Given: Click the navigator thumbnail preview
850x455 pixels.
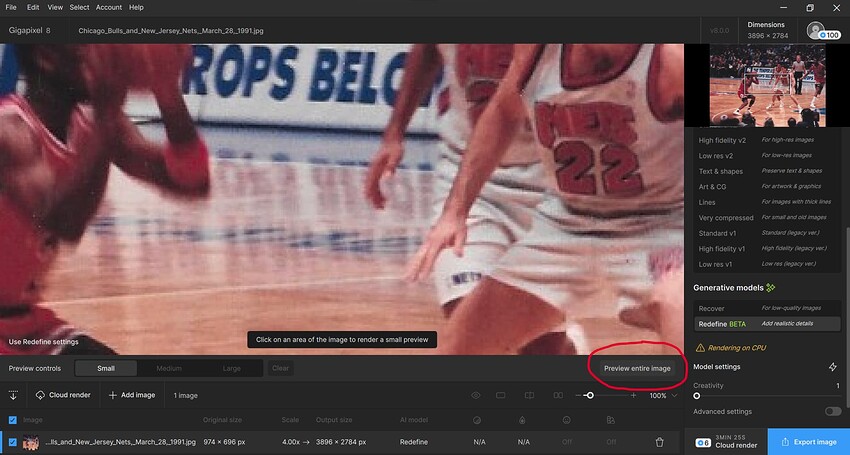Looking at the screenshot, I should click(767, 86).
